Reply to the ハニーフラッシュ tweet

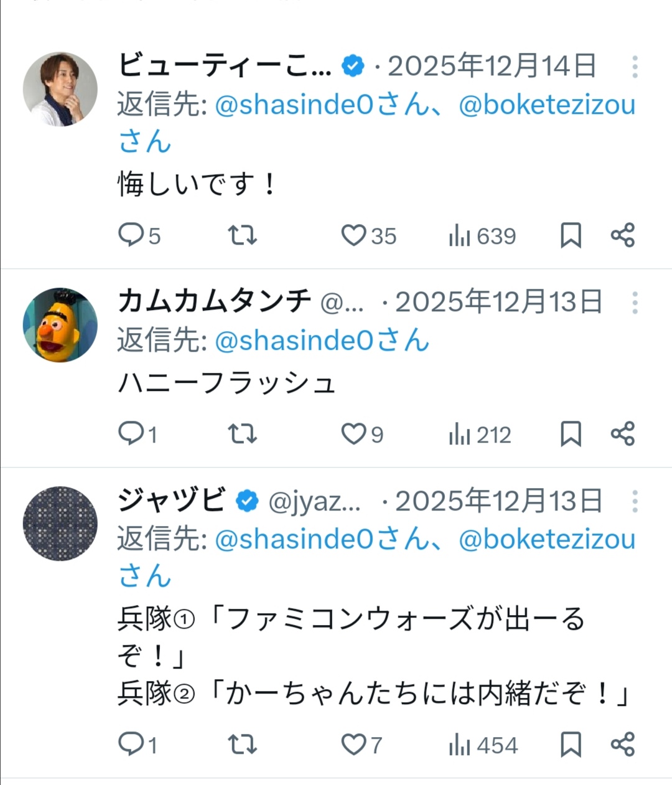131,433
